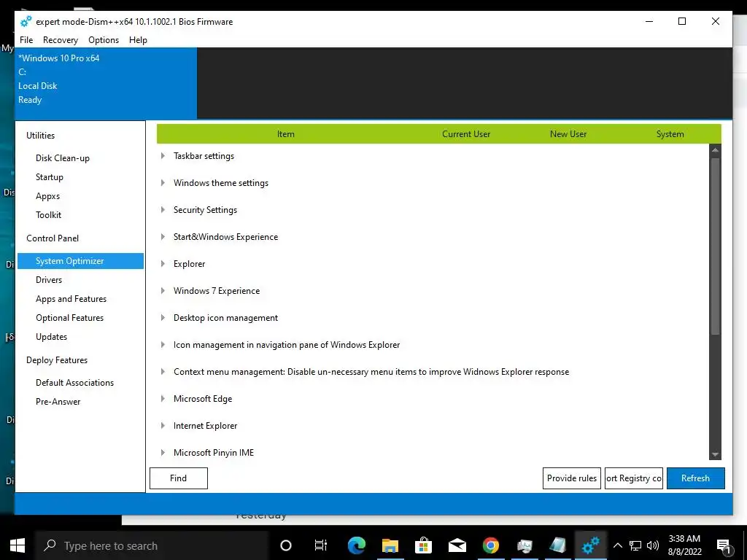Open the Options menu
The image size is (747, 560).
pos(104,40)
